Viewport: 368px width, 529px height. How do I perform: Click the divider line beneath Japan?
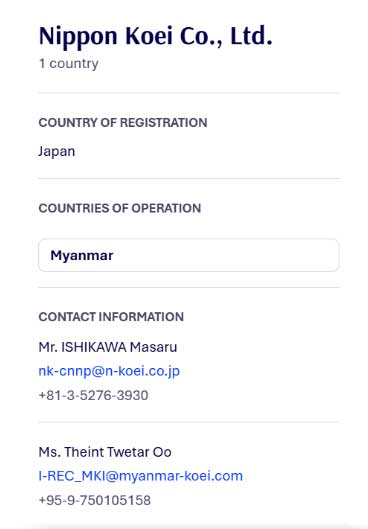point(189,178)
